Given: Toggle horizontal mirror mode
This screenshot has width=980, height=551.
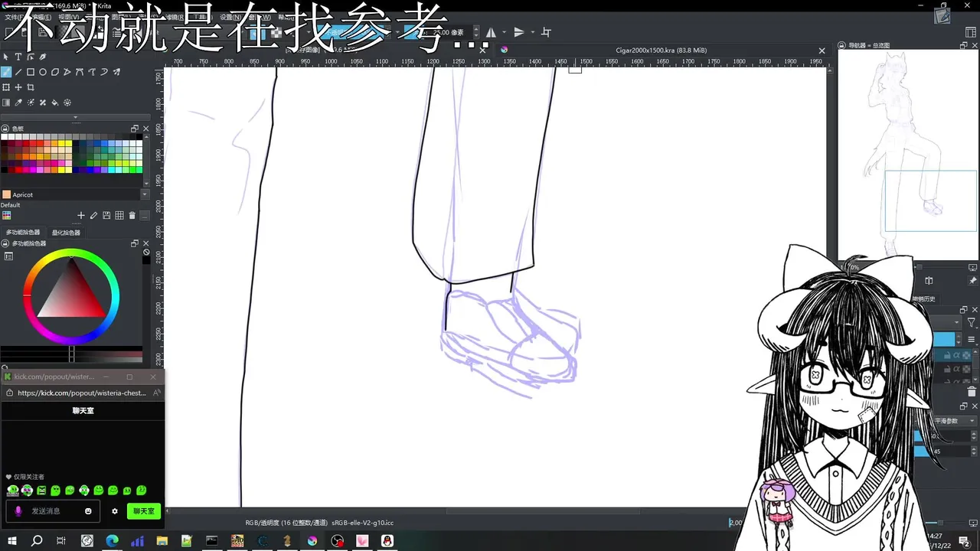Looking at the screenshot, I should 491,32.
